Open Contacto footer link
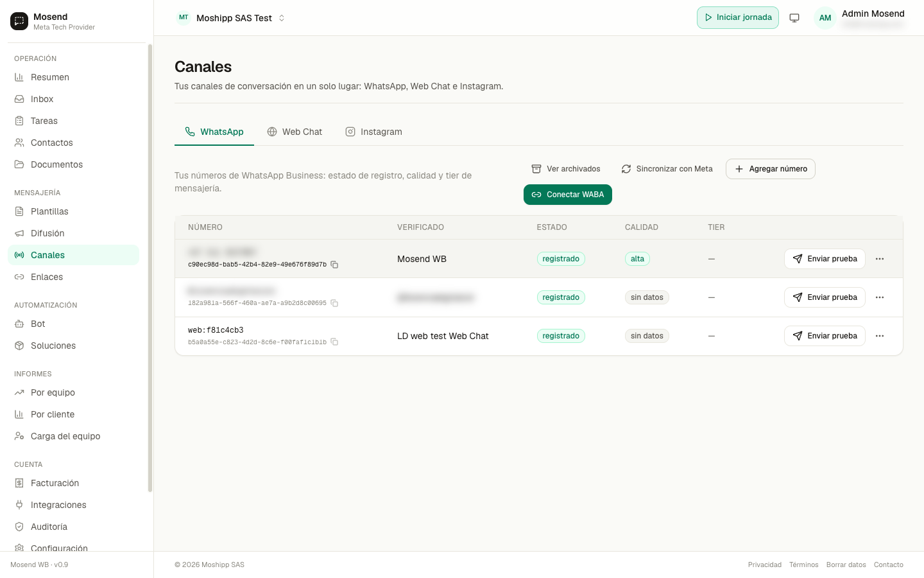This screenshot has height=578, width=924. [889, 565]
